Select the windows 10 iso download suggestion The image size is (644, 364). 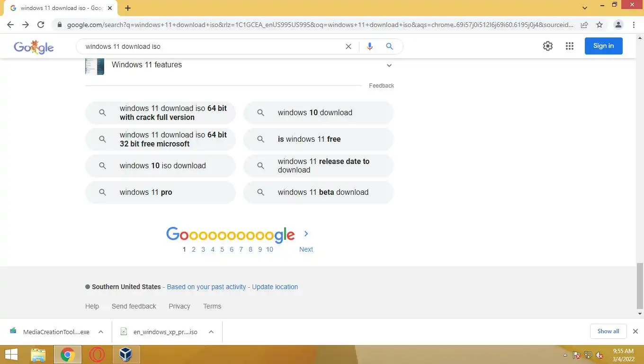click(161, 166)
